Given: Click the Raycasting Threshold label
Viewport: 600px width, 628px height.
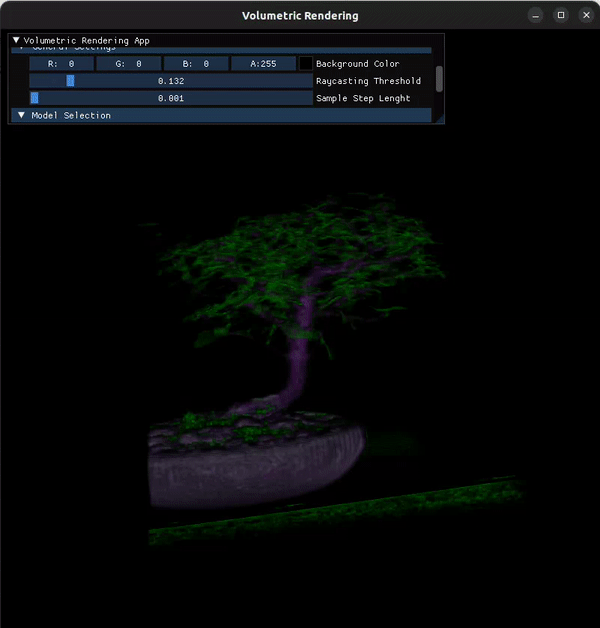Looking at the screenshot, I should click(368, 81).
